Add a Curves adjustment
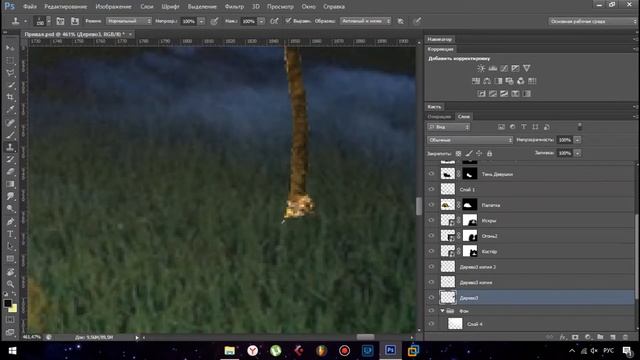640x360 pixels. tap(504, 68)
